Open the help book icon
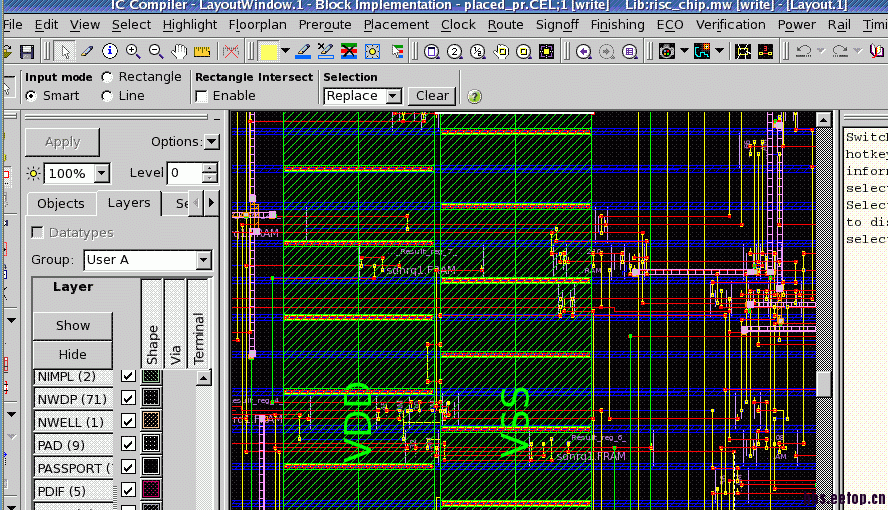 coord(877,52)
